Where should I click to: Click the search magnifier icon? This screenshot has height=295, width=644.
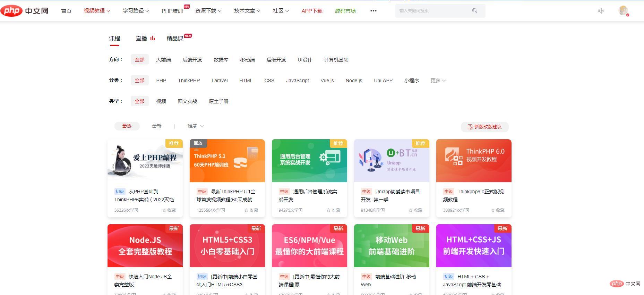[475, 11]
